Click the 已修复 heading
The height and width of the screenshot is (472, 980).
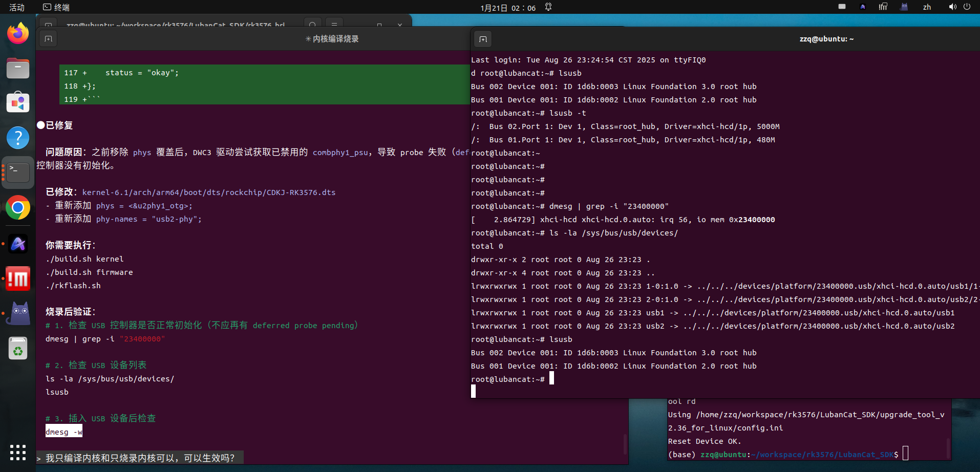point(59,125)
